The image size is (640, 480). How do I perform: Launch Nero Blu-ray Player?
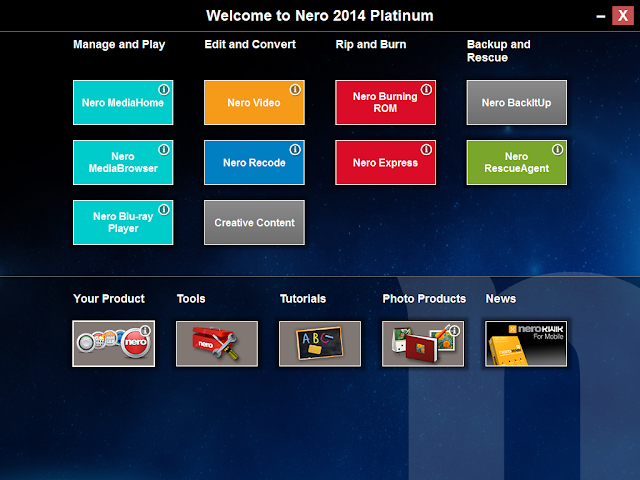[x=123, y=222]
